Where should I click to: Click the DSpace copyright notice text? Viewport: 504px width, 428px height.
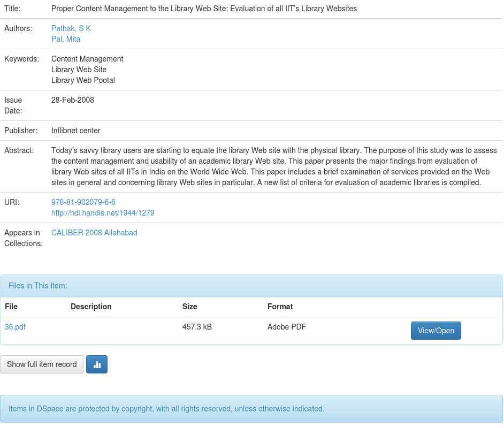coord(166,409)
